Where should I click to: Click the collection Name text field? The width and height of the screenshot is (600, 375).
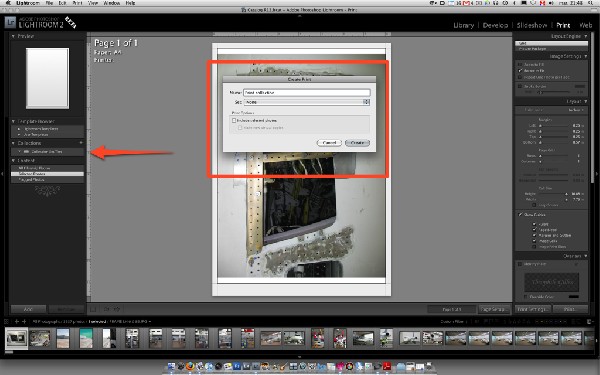(x=307, y=92)
